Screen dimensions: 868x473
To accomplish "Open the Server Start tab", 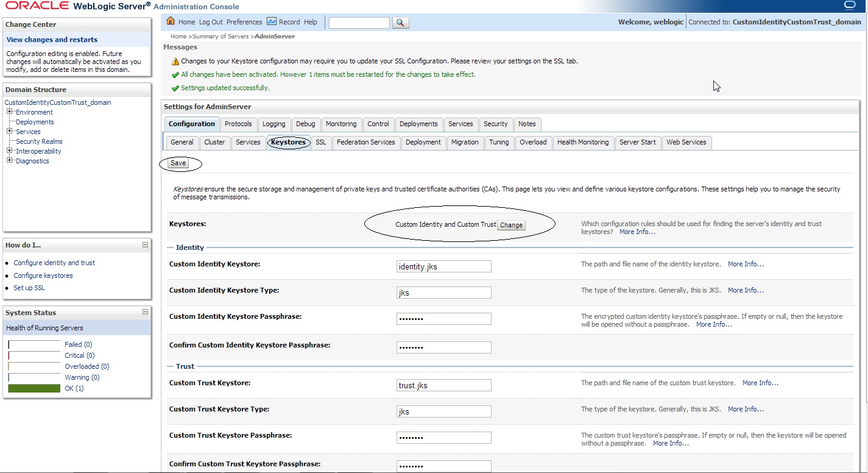I will [x=637, y=142].
